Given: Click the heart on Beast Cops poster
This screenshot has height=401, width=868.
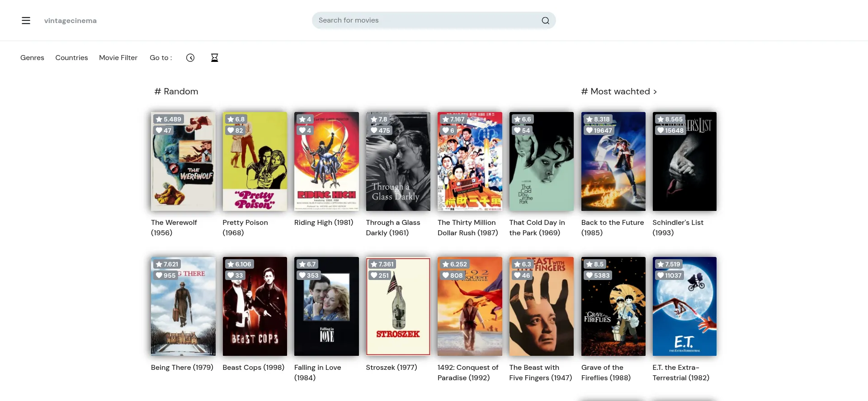Looking at the screenshot, I should coord(231,275).
